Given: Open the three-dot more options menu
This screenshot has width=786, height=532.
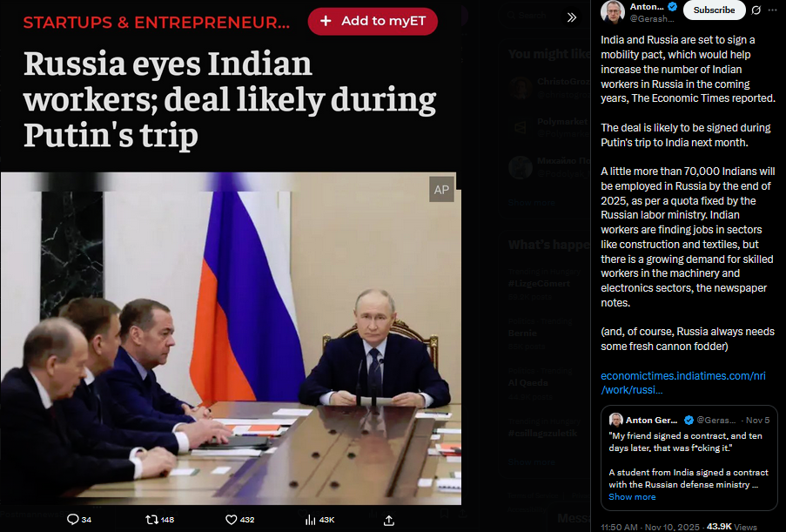Looking at the screenshot, I should pos(772,10).
